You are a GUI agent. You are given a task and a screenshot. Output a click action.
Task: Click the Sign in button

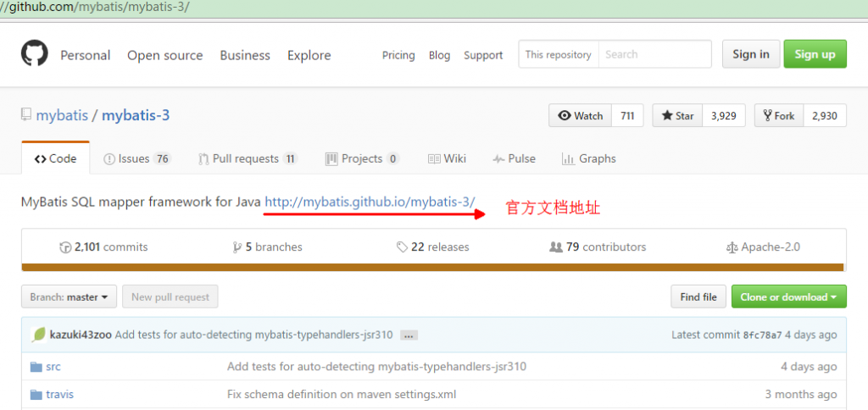point(751,53)
